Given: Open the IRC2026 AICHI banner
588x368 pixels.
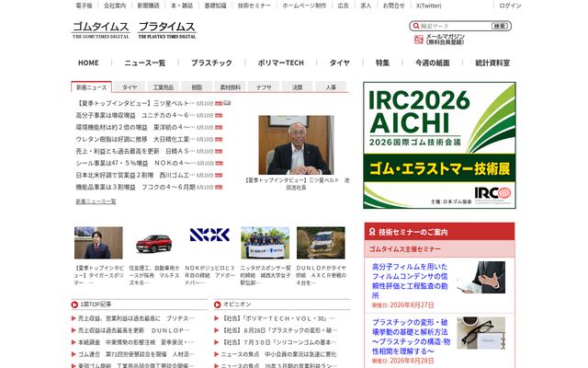Looking at the screenshot, I should 439,145.
